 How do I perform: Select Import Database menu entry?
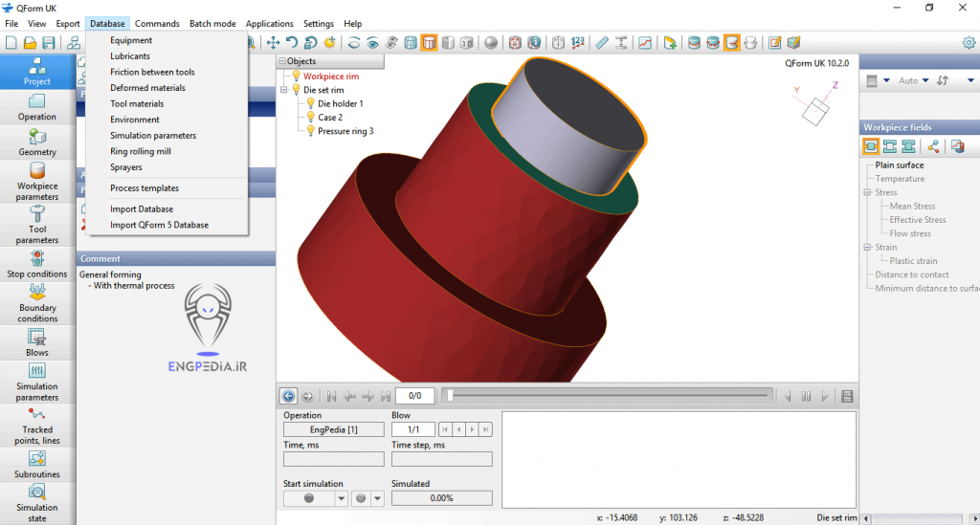[x=142, y=209]
